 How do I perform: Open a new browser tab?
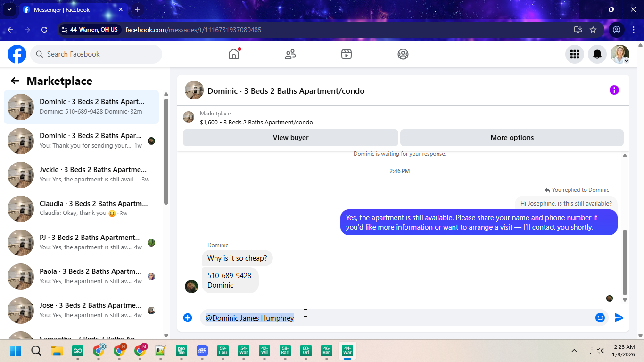click(x=138, y=9)
